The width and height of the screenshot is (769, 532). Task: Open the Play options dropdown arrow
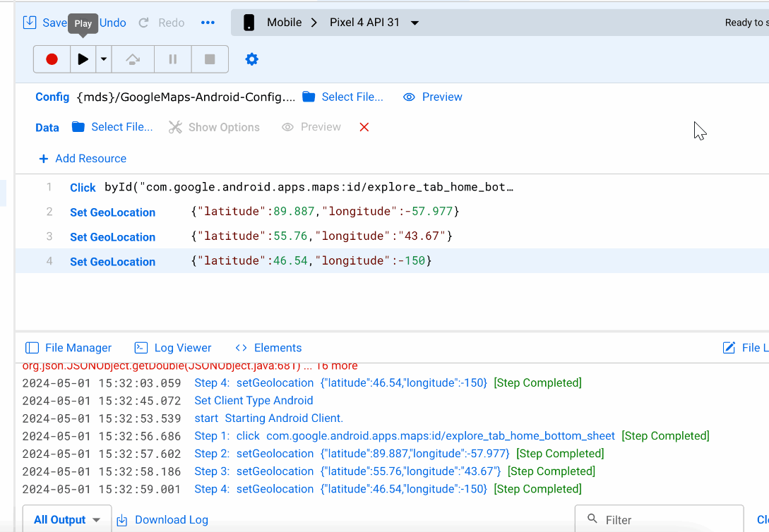coord(104,59)
